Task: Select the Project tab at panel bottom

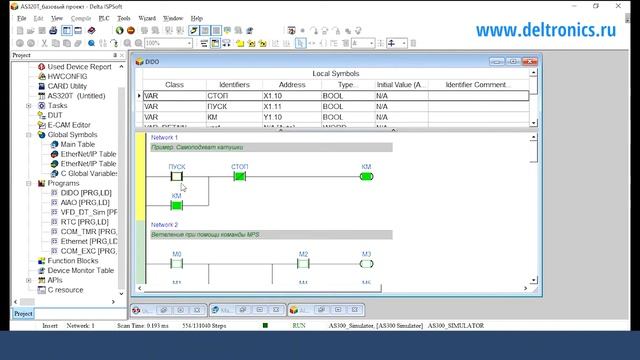Action: pyautogui.click(x=23, y=314)
